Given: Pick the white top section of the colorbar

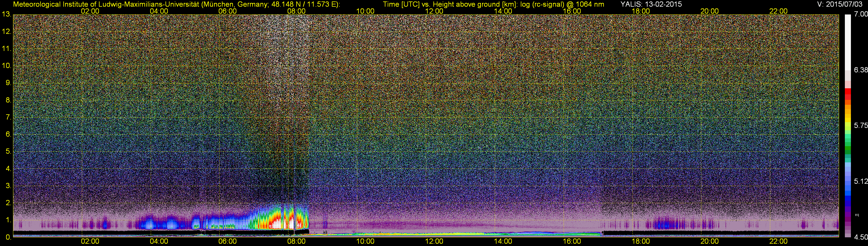Looking at the screenshot, I should (x=848, y=41).
